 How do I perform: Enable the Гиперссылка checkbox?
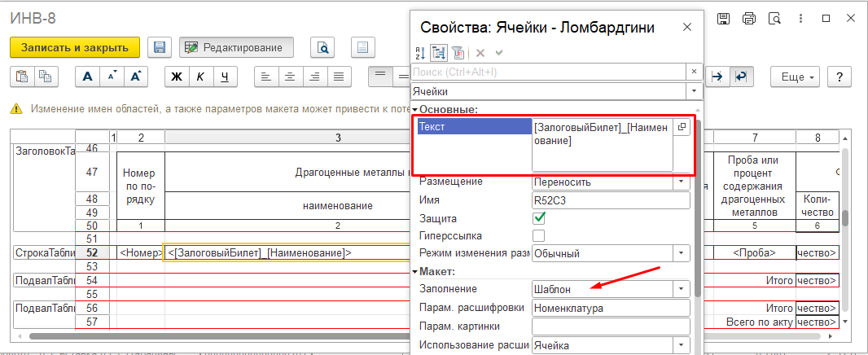tap(538, 235)
